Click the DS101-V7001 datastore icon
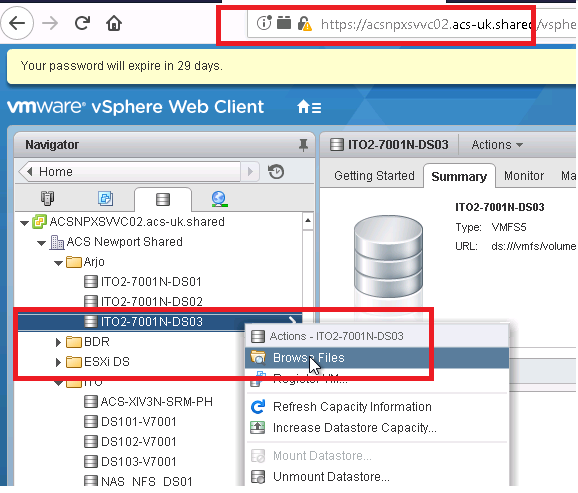 (x=90, y=421)
